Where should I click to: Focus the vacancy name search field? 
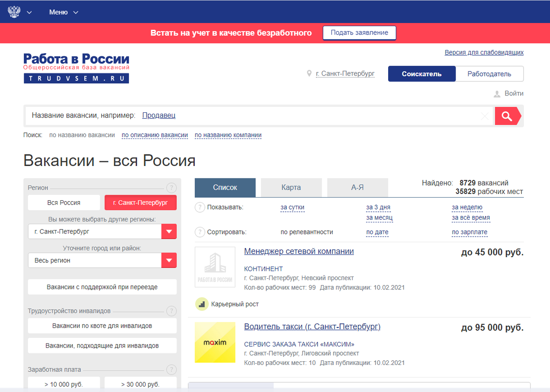point(259,116)
